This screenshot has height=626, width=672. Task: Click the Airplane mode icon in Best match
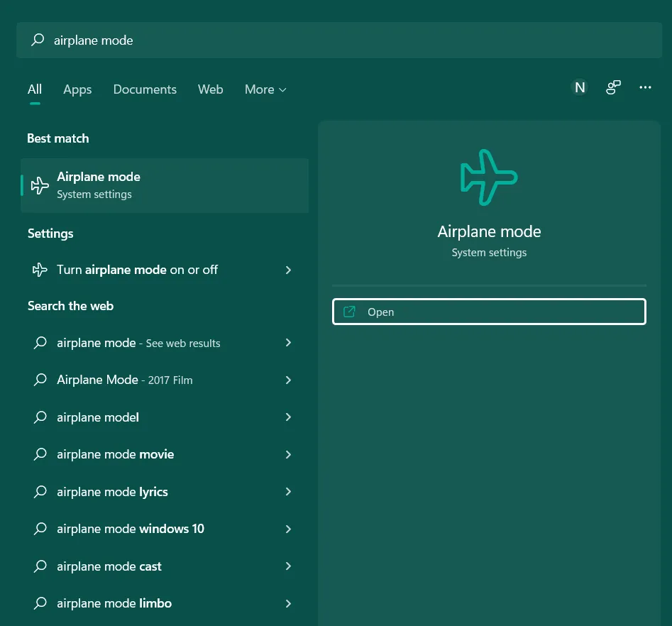click(40, 185)
